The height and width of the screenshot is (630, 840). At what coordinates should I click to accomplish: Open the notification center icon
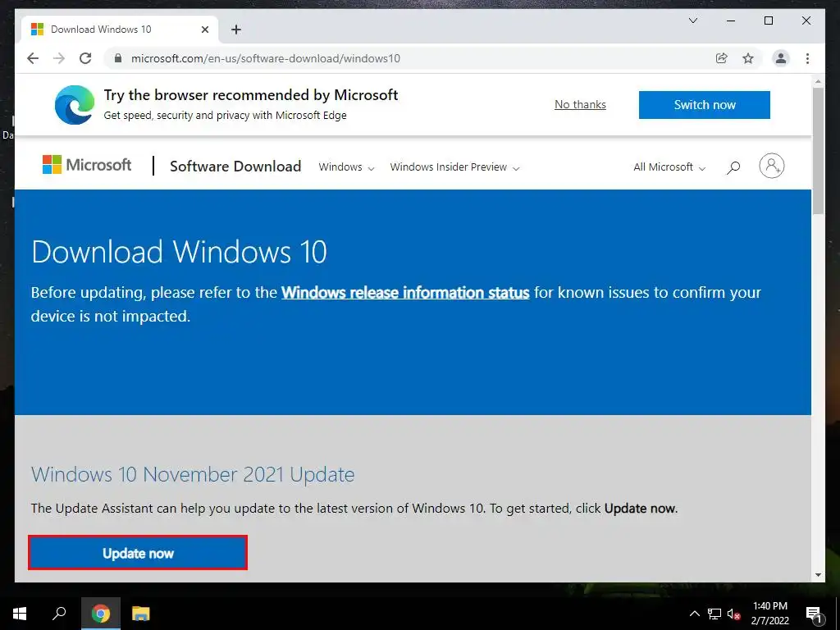[814, 614]
